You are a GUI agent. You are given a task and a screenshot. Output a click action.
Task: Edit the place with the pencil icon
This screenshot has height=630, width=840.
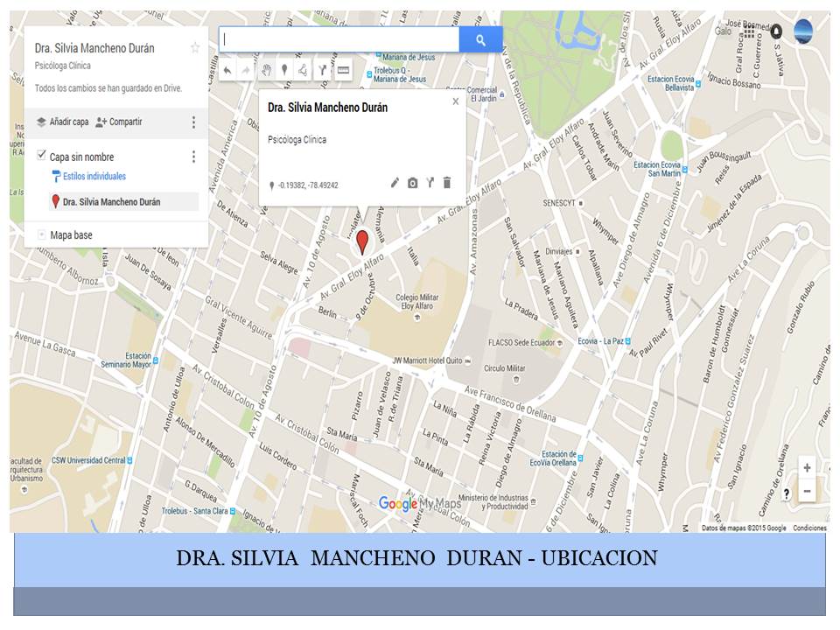(x=395, y=183)
